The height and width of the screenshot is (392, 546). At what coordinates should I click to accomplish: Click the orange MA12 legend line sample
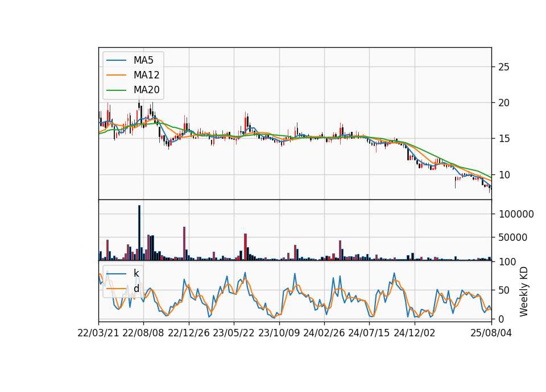point(116,75)
